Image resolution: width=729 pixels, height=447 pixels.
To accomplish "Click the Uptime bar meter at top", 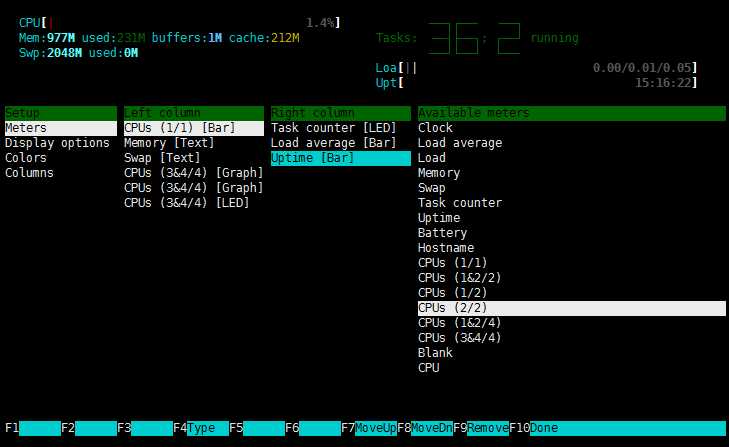I will tap(536, 83).
